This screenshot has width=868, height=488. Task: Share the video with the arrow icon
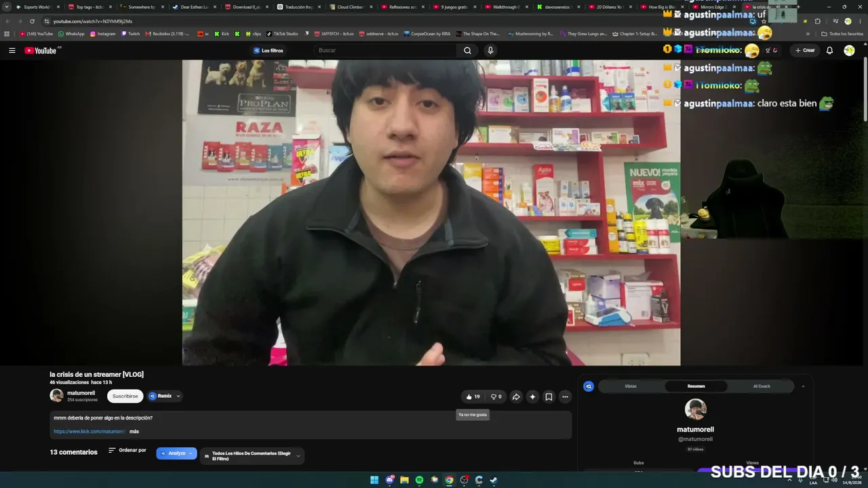(516, 397)
